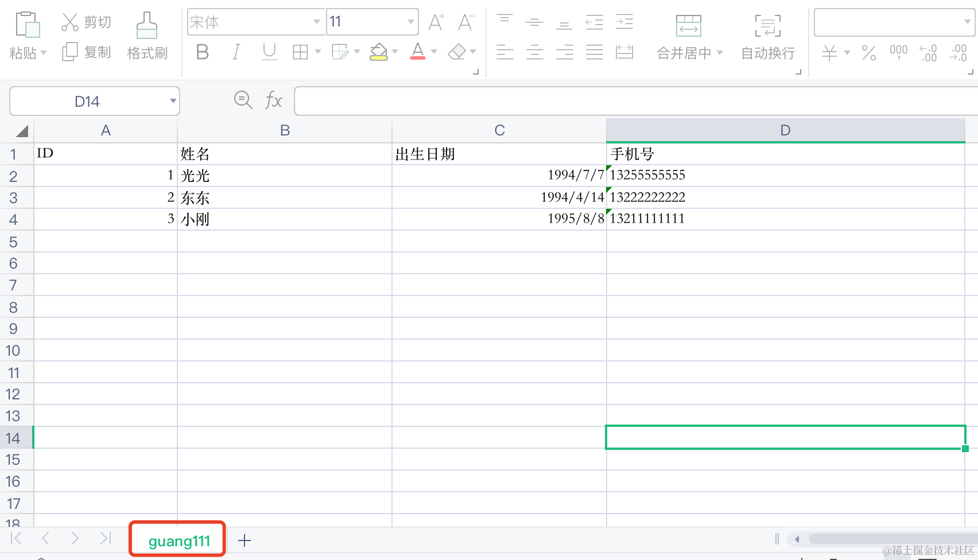Open the font name dropdown (宋体)
Viewport: 978px width, 560px height.
[x=316, y=22]
